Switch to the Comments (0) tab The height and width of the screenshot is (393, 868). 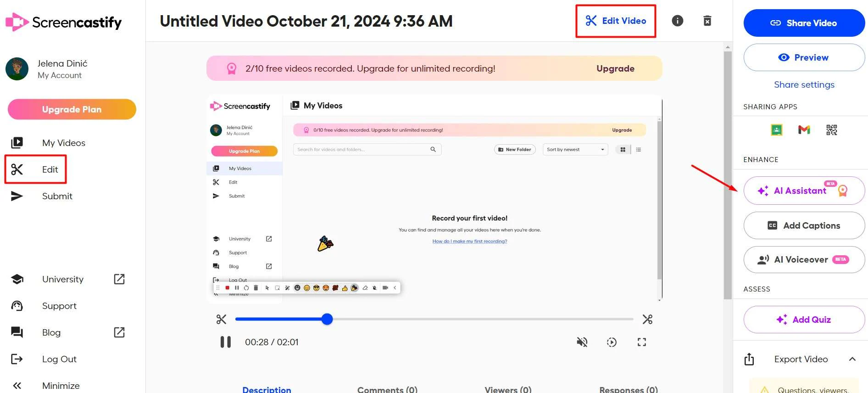click(387, 389)
